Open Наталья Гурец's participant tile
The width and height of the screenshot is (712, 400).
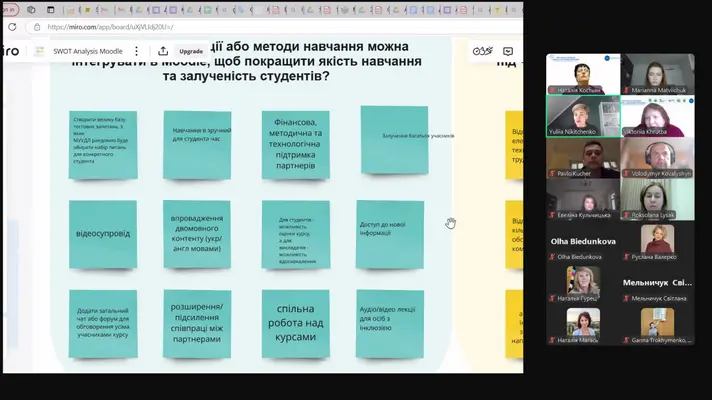(583, 283)
